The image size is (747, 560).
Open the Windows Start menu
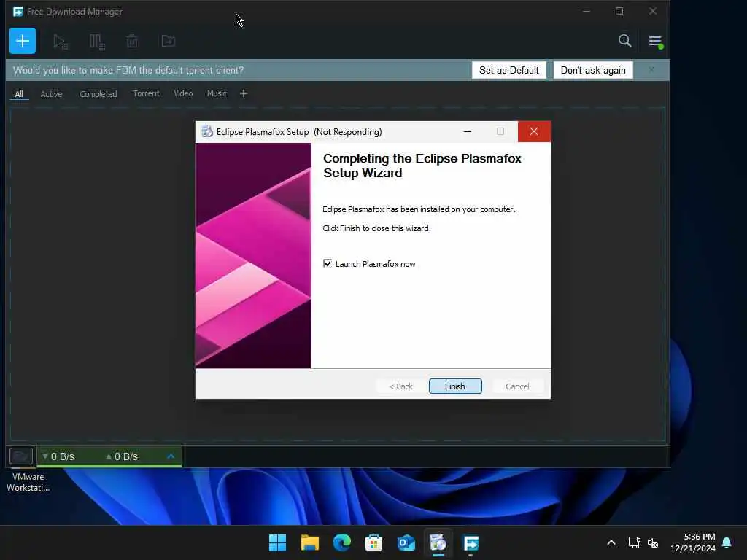pyautogui.click(x=277, y=542)
